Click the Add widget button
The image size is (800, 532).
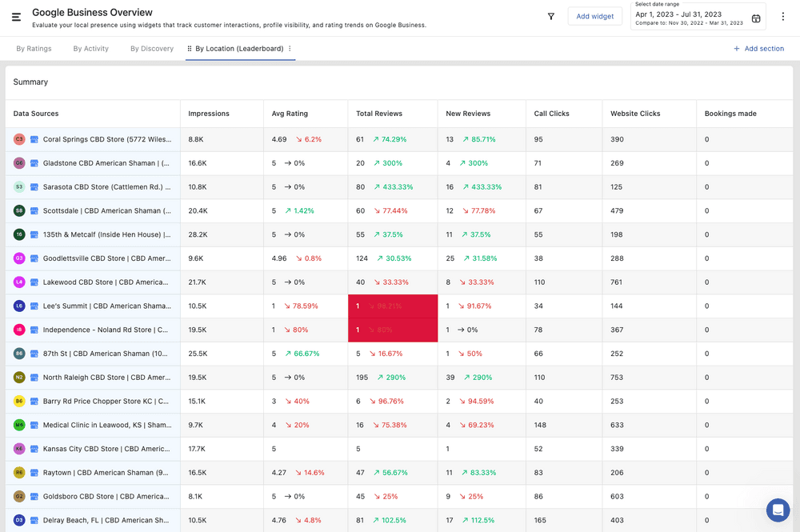(x=594, y=16)
